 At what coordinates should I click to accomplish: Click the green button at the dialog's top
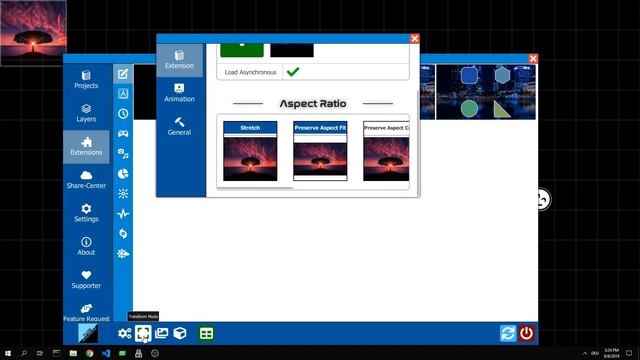[x=242, y=50]
